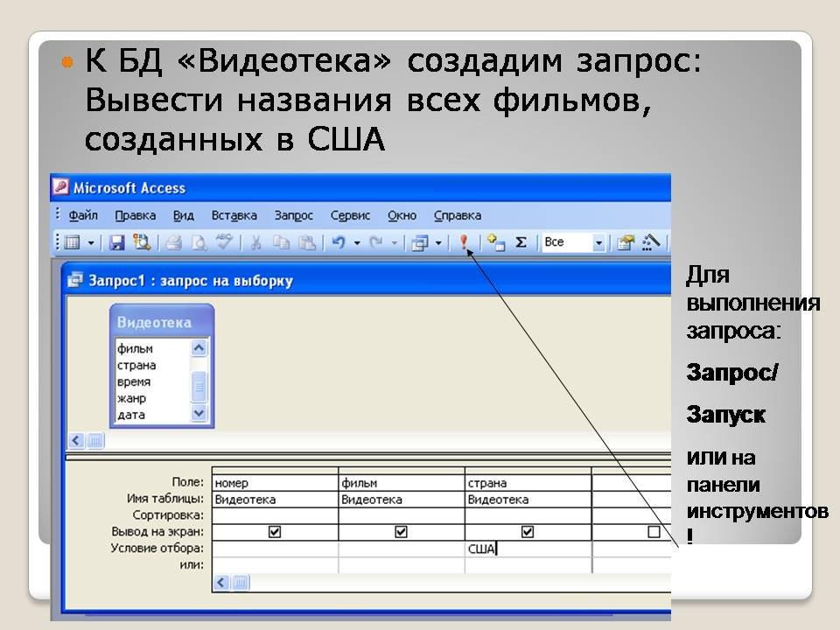Open the Запрос menu
The image size is (840, 630).
(x=293, y=215)
